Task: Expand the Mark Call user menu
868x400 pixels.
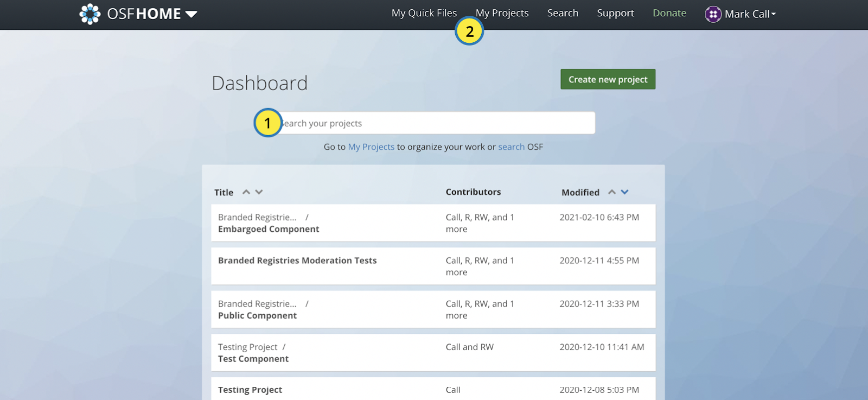Action: tap(750, 14)
